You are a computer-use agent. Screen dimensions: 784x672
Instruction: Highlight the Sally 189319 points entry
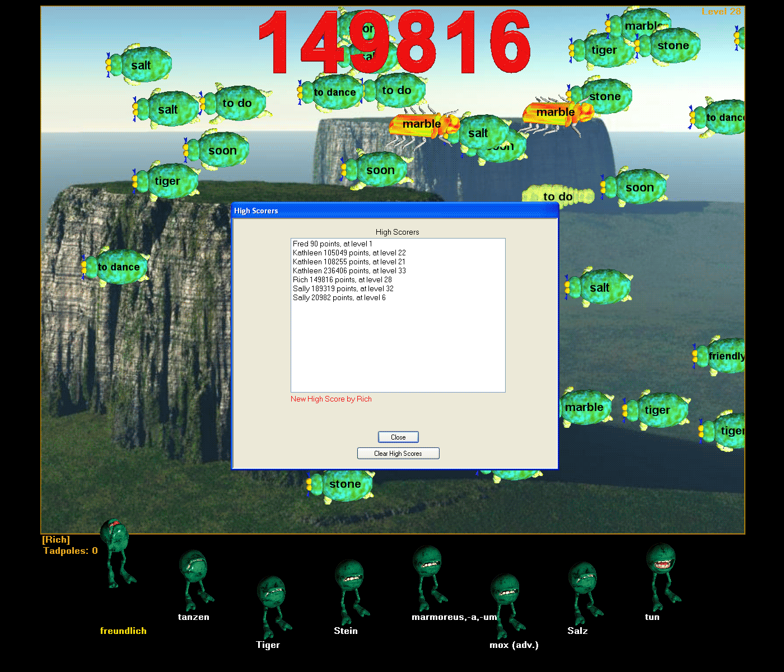(x=343, y=288)
